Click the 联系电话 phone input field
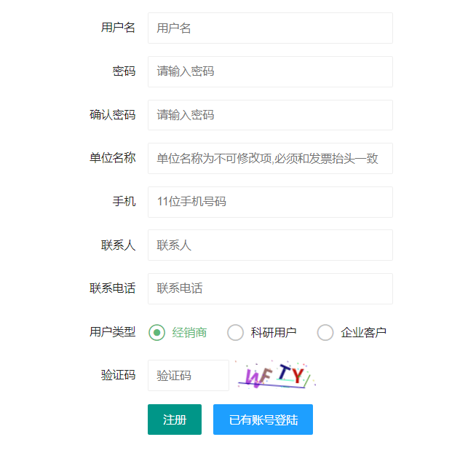Viewport: 476px width, 453px height. tap(270, 288)
